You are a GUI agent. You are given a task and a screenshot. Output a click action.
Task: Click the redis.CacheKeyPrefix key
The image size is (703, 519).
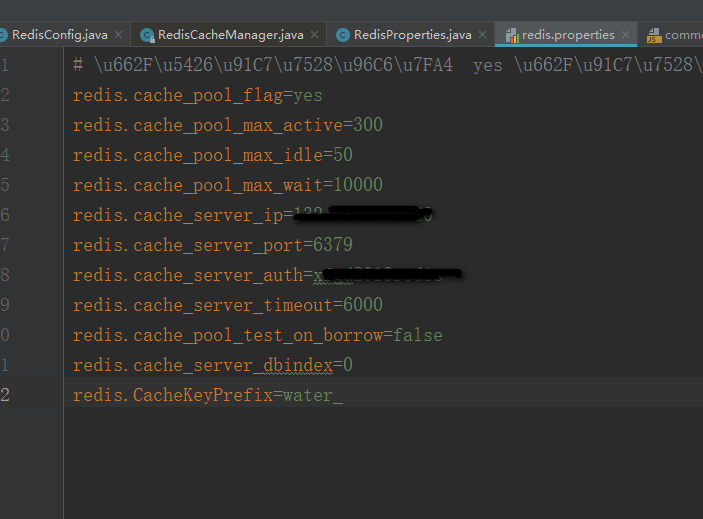tap(173, 396)
